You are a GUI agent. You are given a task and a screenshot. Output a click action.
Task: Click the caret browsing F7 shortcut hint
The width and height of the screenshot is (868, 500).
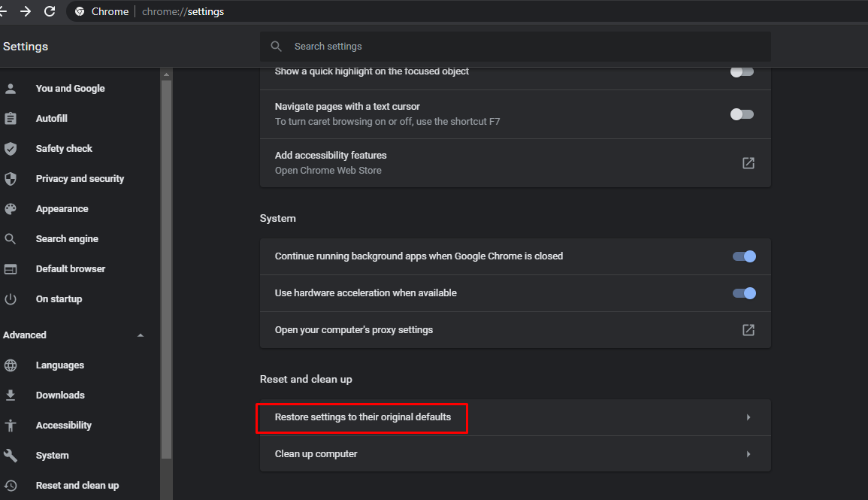[388, 122]
